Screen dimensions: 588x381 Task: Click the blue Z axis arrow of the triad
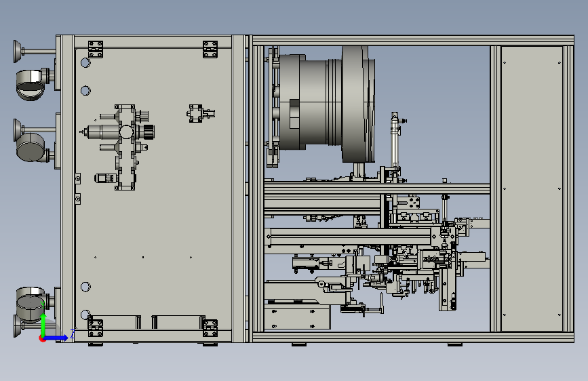(x=56, y=338)
